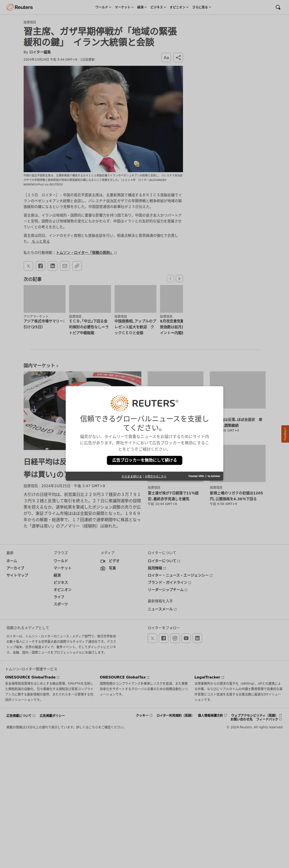
Task: Share article via X icon under article
Action: (x=28, y=266)
